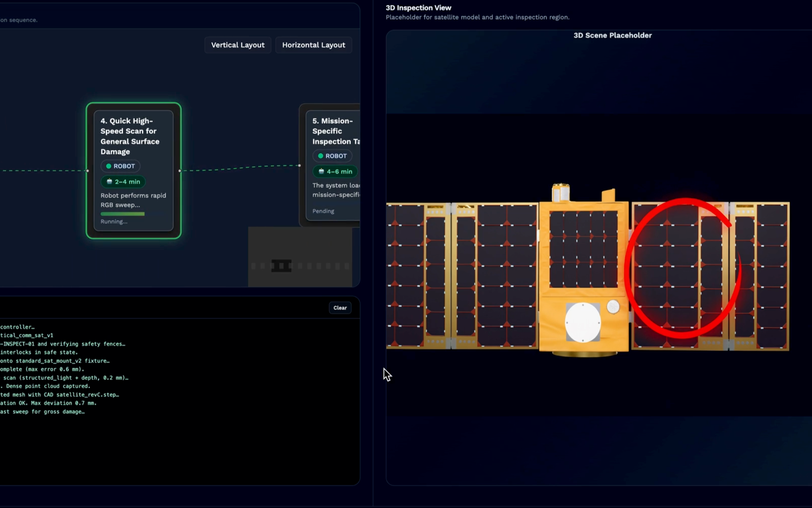Click the ROBOT badge on step 5
Viewport: 812px width, 508px height.
[332, 156]
